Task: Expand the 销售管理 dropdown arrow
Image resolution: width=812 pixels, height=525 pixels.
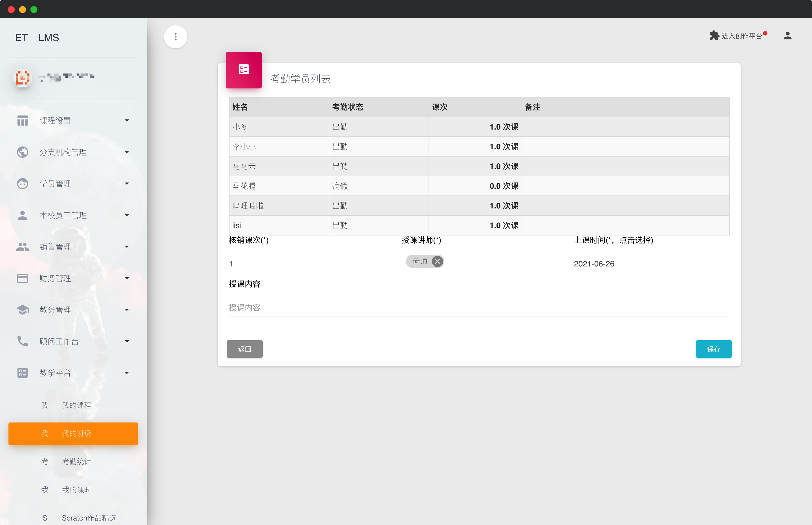Action: click(x=127, y=247)
